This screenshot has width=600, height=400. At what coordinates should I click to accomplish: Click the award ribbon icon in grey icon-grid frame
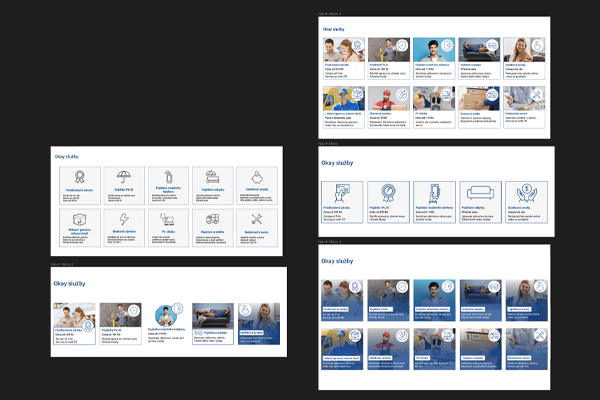point(80,177)
